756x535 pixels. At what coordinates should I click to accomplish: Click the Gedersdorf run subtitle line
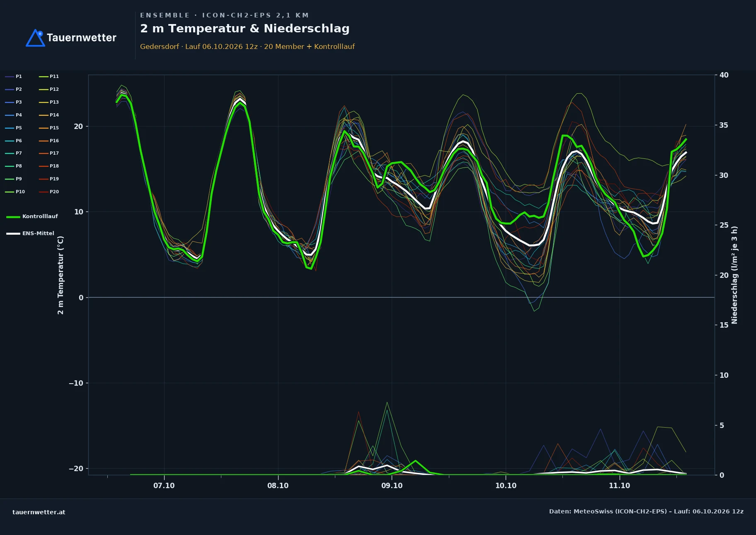pos(247,46)
